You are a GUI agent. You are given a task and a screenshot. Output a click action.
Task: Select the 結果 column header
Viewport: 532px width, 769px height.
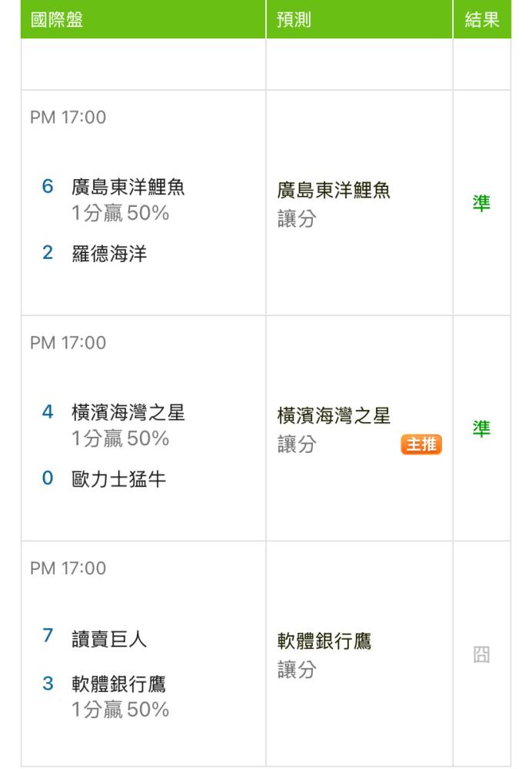pyautogui.click(x=482, y=21)
